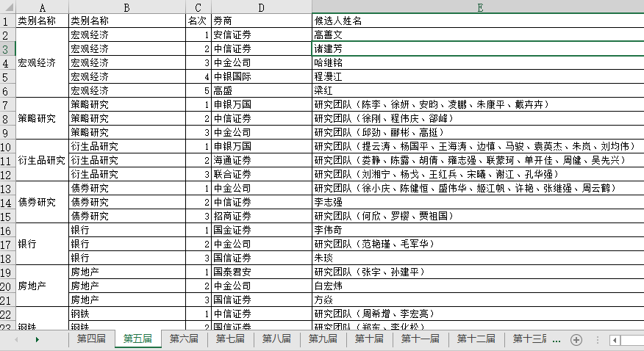644x351 pixels.
Task: Open the hidden sheet tabs ellipsis
Action: coord(557,340)
